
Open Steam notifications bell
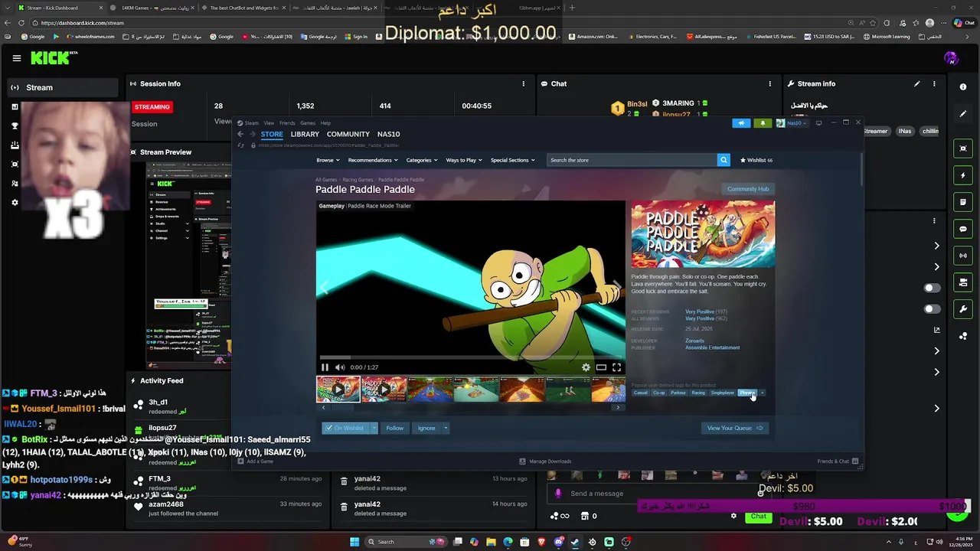763,122
